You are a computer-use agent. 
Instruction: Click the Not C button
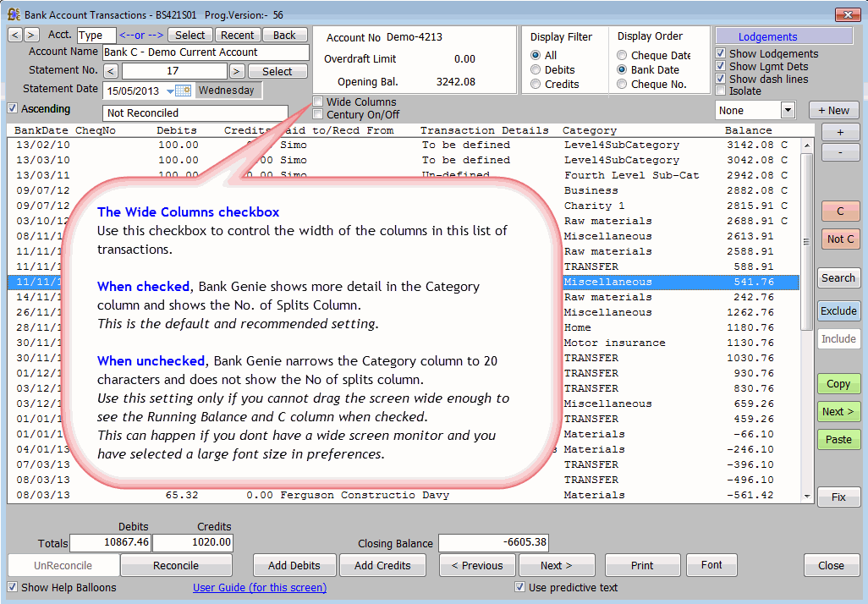point(840,239)
